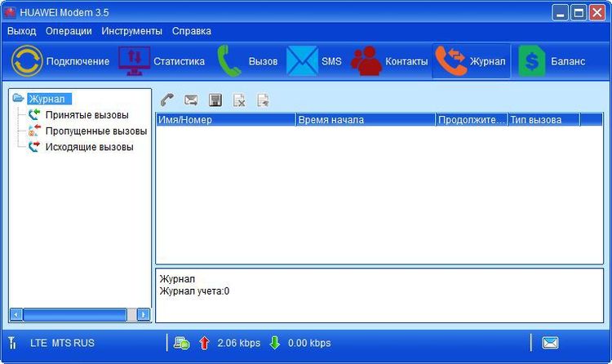The width and height of the screenshot is (612, 364).
Task: Click the tree panel scroll right arrow
Action: pos(144,314)
